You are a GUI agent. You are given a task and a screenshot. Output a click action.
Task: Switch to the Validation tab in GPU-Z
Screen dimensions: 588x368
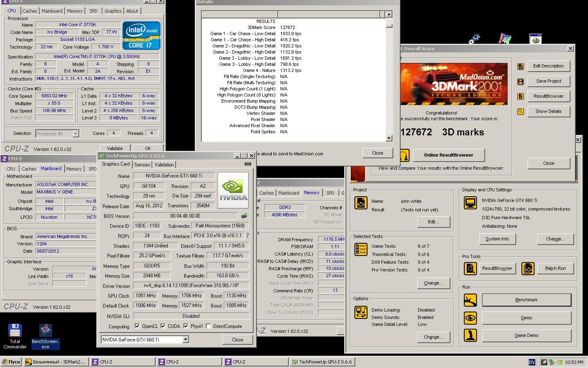click(164, 164)
